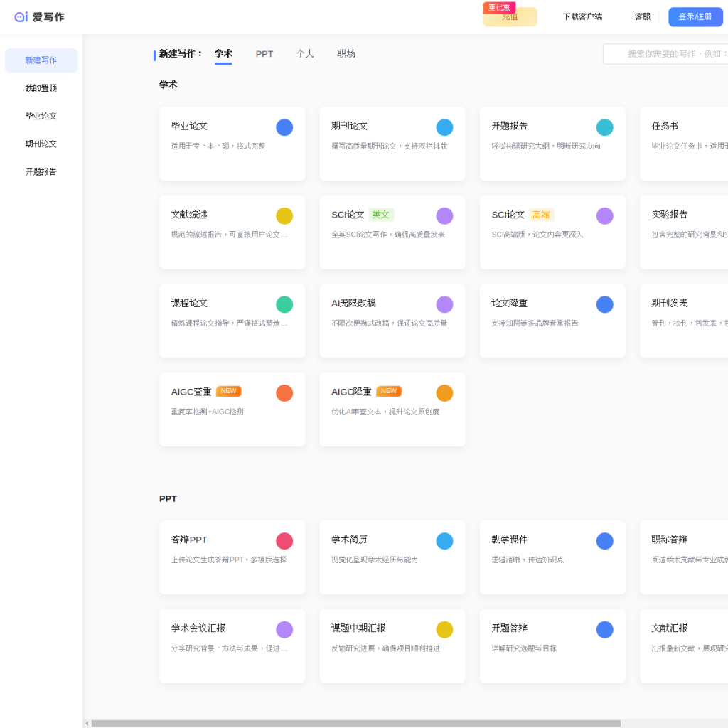Switch to the 学术 tab
This screenshot has height=728, width=728.
[223, 54]
